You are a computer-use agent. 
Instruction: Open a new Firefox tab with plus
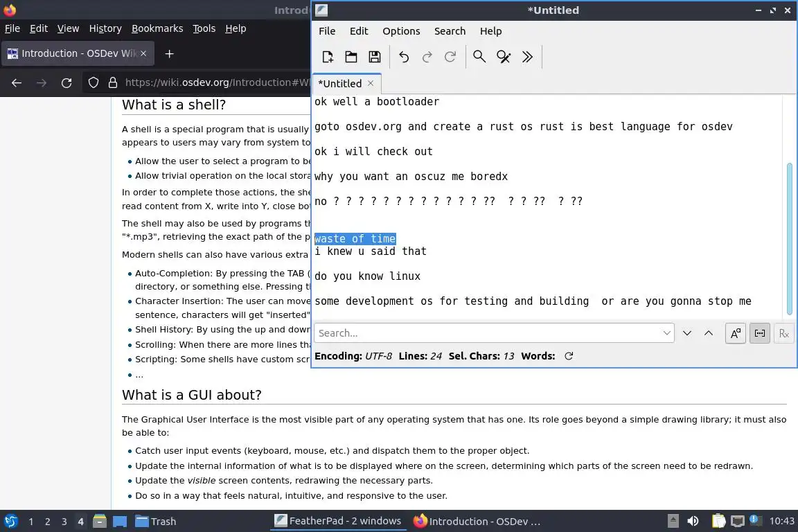170,53
